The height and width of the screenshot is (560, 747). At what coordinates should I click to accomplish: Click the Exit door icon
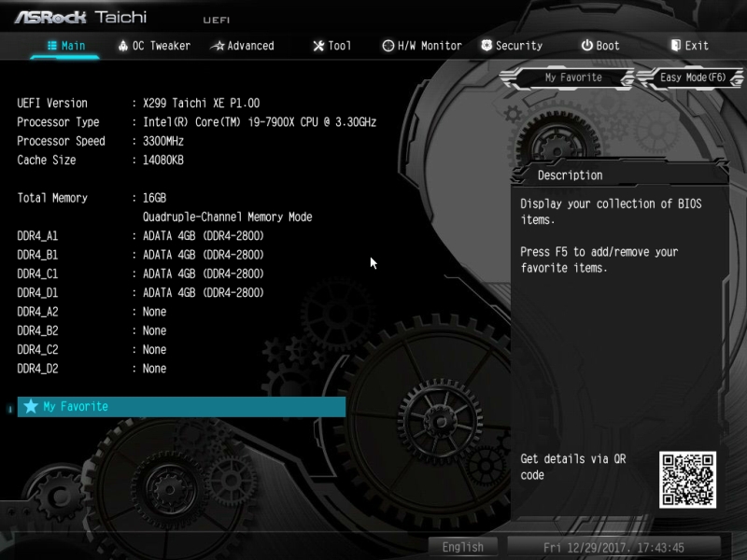pos(675,45)
